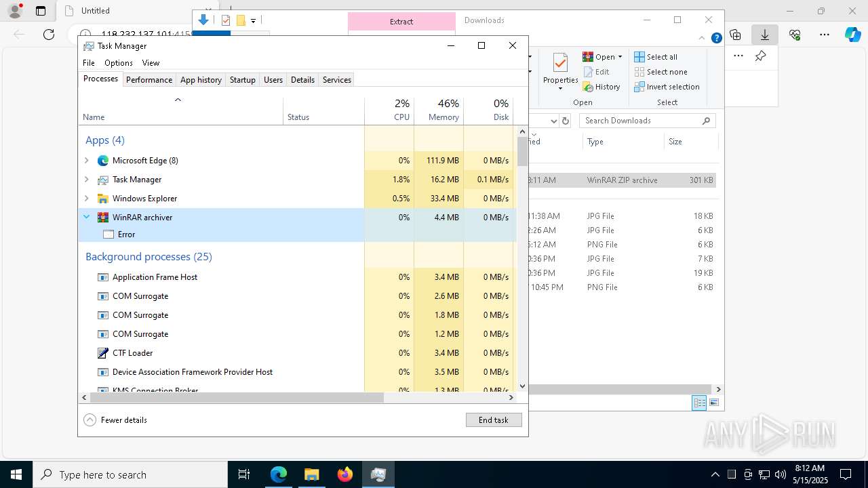
Task: Click Invert selection in Explorer ribbon
Action: click(x=667, y=87)
